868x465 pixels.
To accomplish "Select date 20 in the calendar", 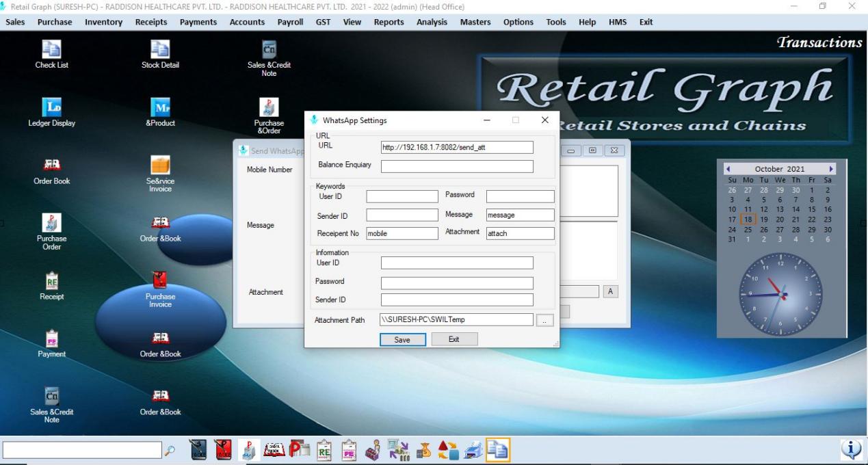I will click(780, 220).
